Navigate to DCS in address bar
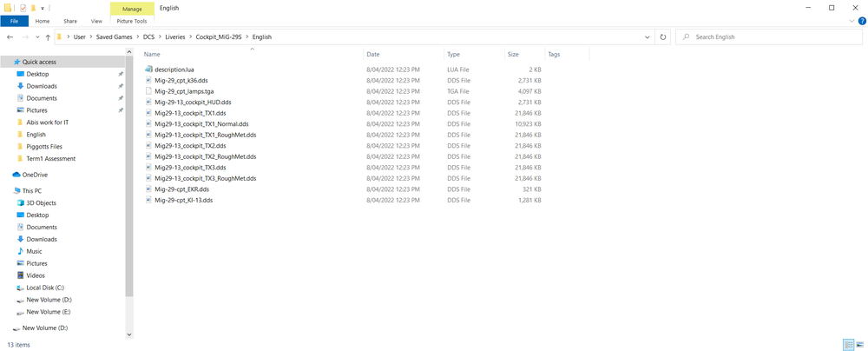 tap(148, 37)
